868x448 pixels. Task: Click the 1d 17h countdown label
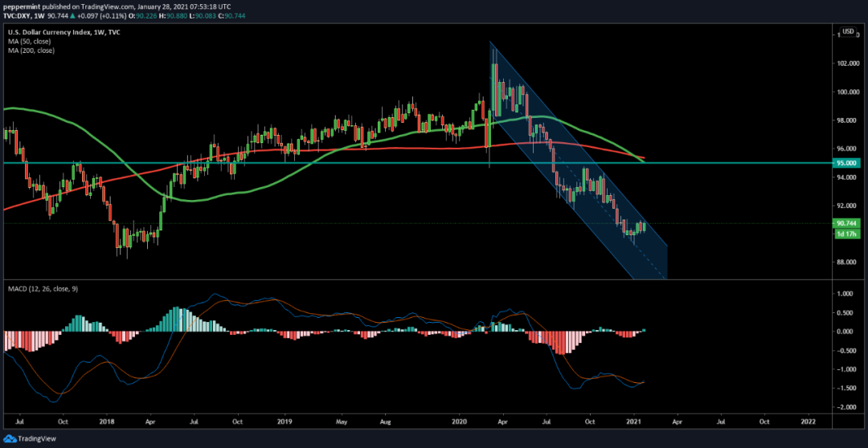[x=845, y=234]
